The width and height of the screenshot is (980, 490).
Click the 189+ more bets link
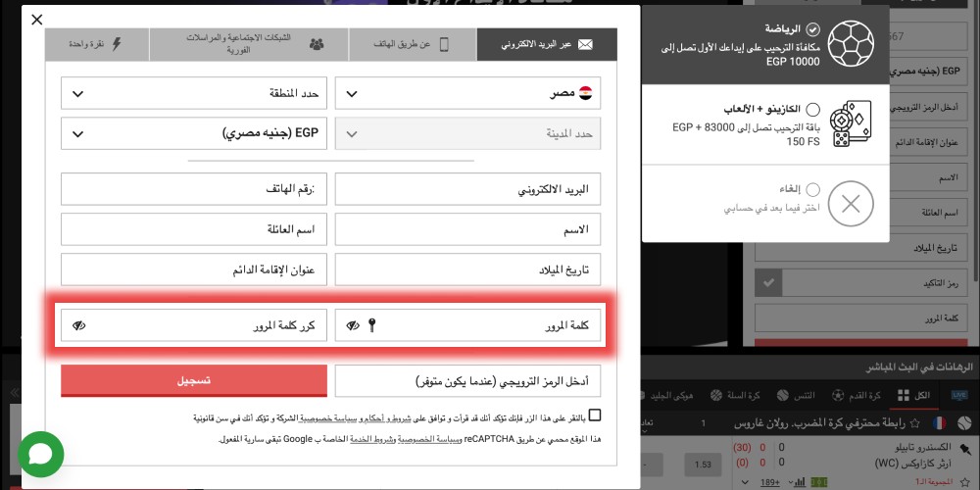tap(768, 482)
